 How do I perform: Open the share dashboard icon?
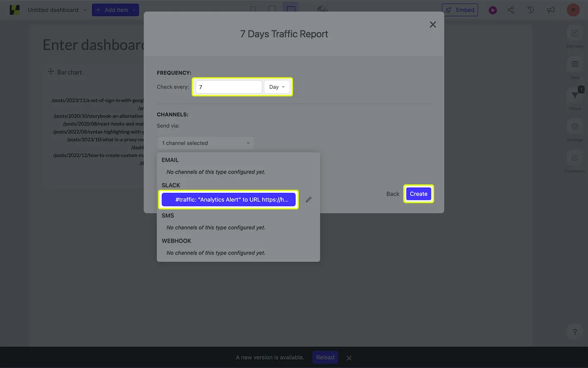(511, 10)
